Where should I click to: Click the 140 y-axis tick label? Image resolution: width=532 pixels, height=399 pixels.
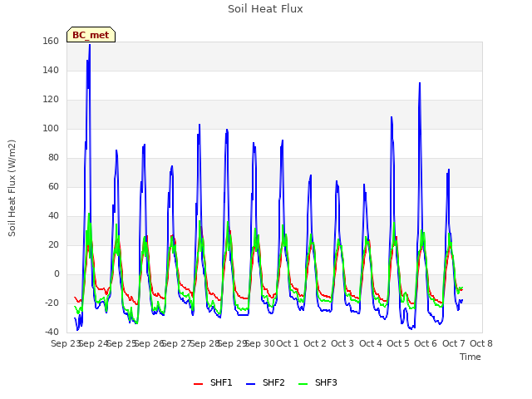(51, 70)
